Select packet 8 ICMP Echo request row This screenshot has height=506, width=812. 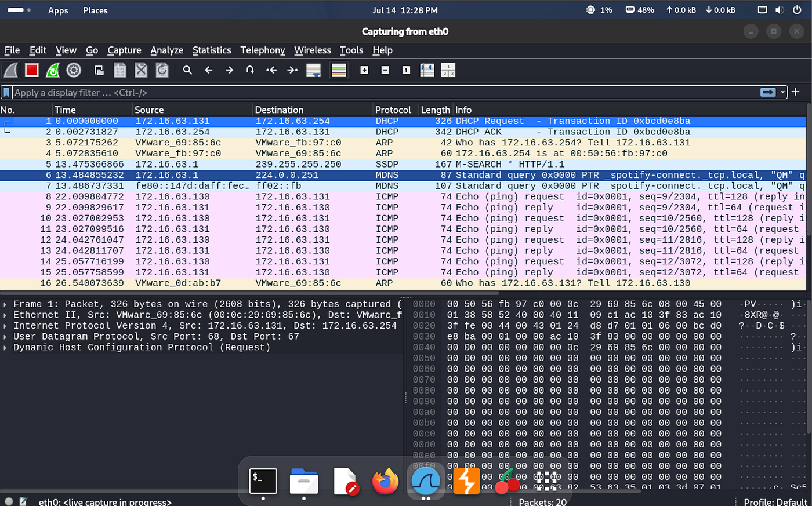tap(403, 197)
